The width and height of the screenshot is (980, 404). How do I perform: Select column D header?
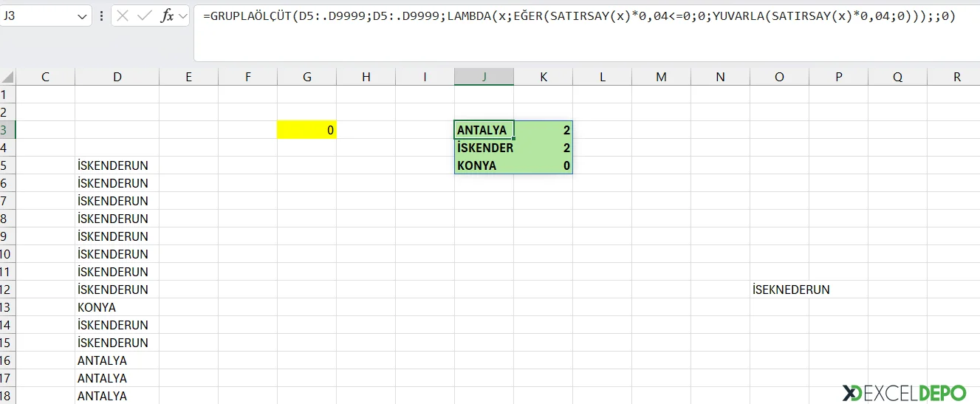(117, 77)
